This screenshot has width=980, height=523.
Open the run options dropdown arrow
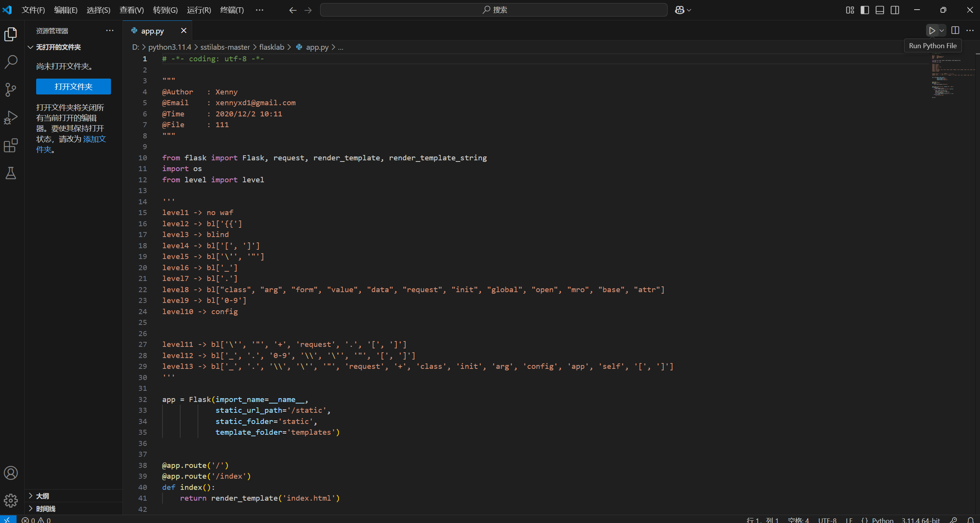point(942,30)
